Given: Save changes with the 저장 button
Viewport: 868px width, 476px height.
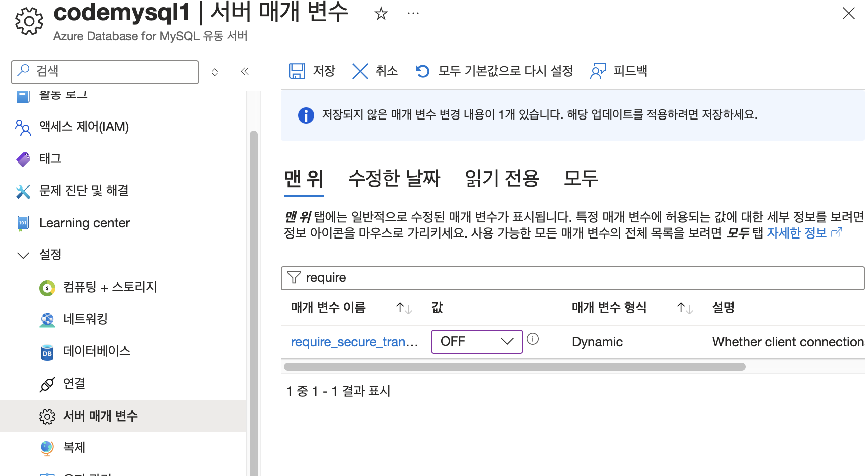Looking at the screenshot, I should click(312, 71).
